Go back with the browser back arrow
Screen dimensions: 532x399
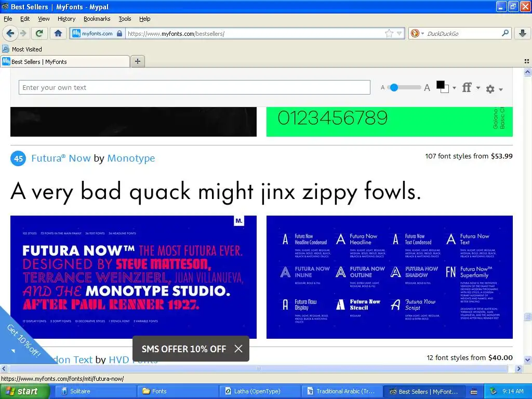pyautogui.click(x=10, y=33)
